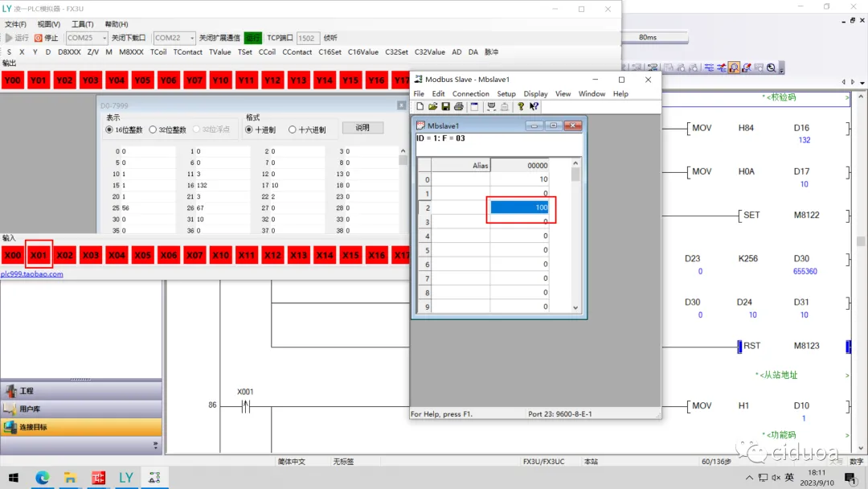Select the 十进制 decimal format radio button
Viewport: 868px width, 489px height.
tap(249, 129)
